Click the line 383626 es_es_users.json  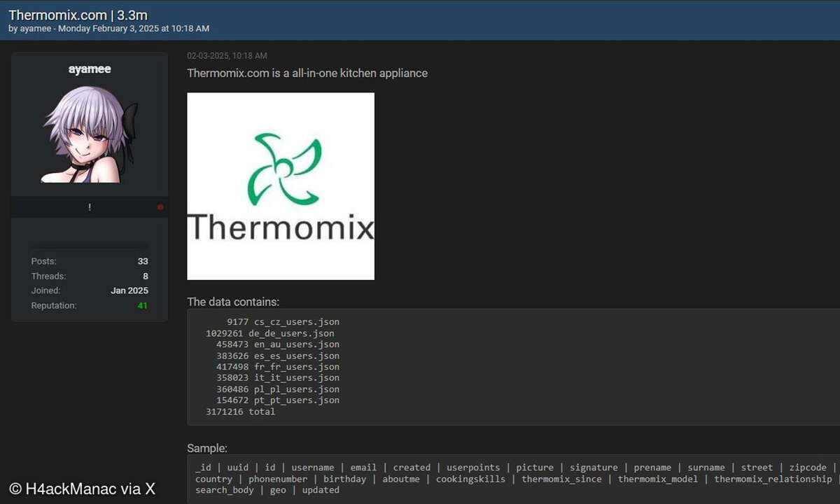(x=278, y=356)
